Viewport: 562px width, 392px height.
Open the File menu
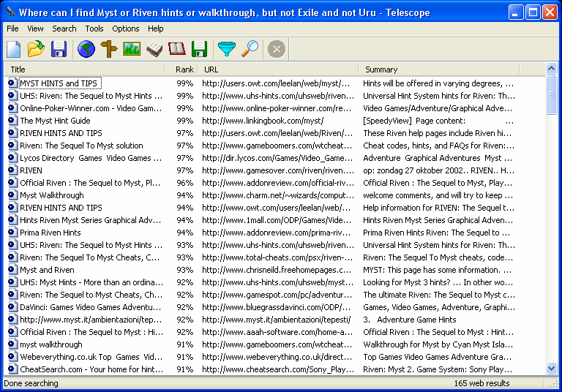(x=12, y=29)
